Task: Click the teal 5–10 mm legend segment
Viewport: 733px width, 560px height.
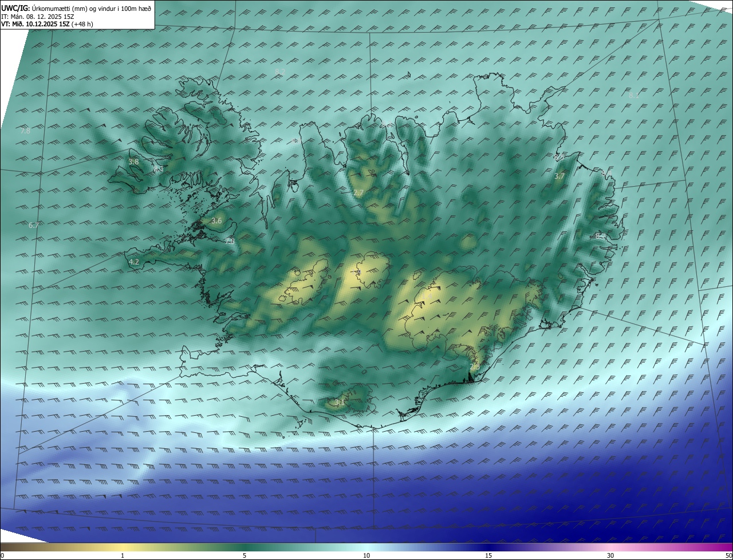Action: [x=305, y=547]
